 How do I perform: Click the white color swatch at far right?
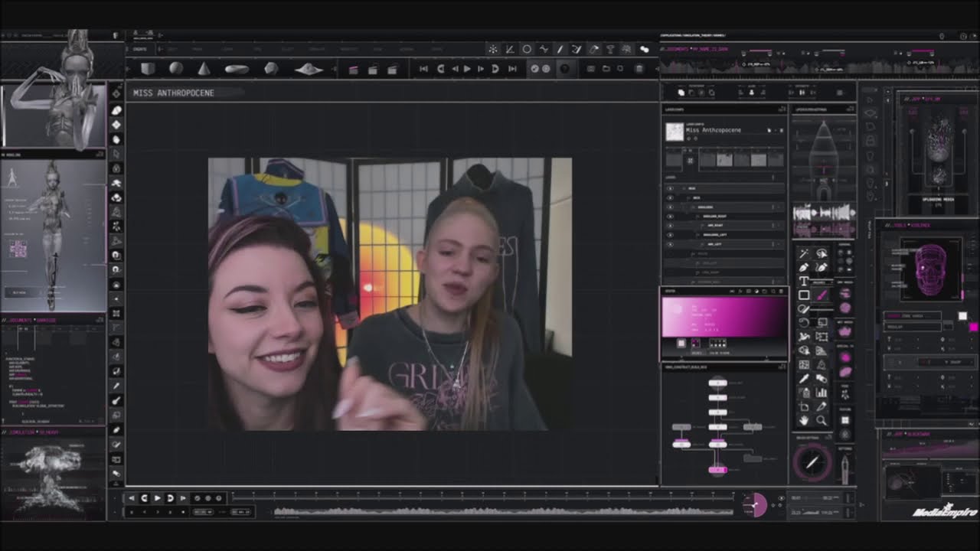tap(962, 317)
